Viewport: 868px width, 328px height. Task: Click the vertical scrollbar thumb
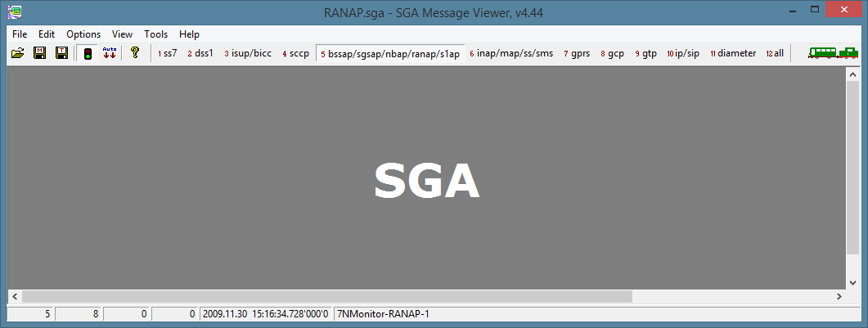[853, 168]
